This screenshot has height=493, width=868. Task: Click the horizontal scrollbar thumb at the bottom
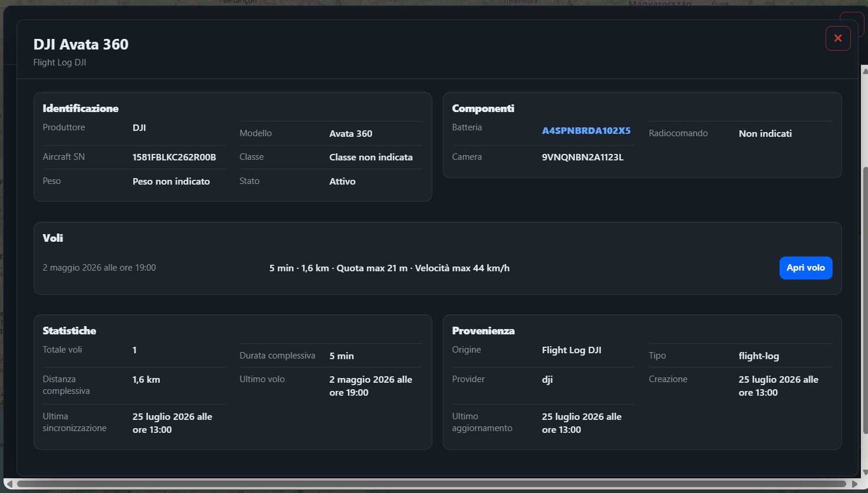click(432, 484)
